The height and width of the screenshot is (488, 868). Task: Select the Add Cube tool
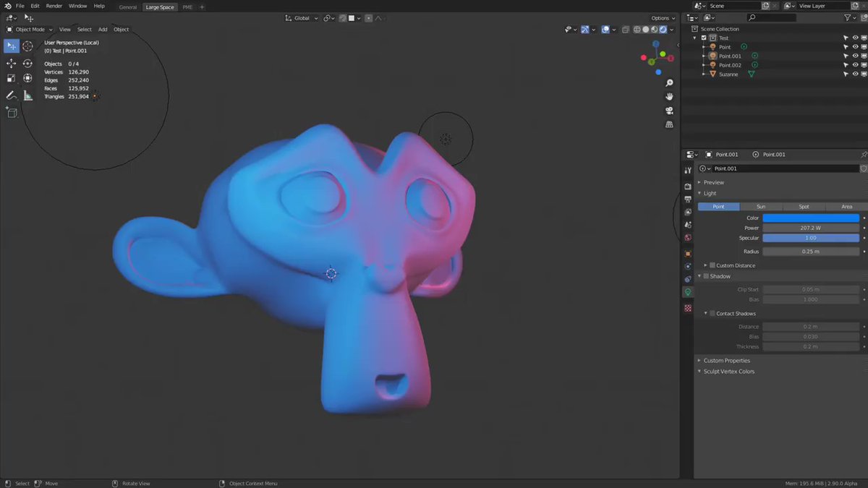click(11, 112)
